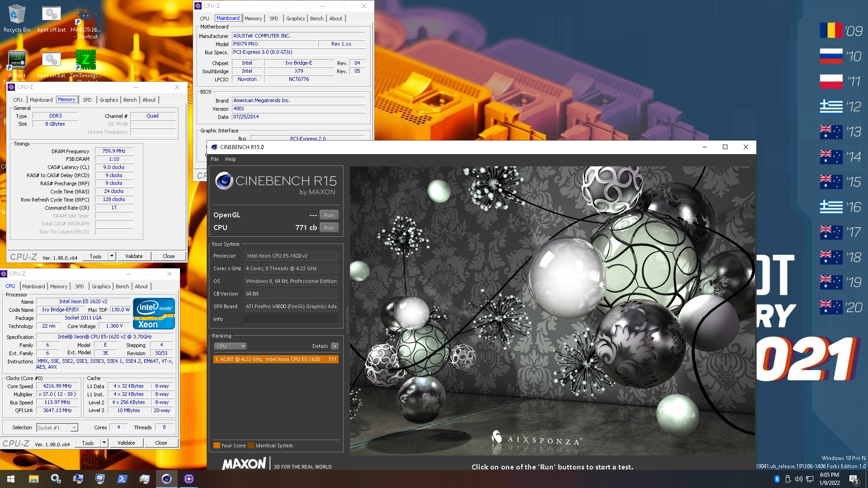Image resolution: width=868 pixels, height=488 pixels.
Task: Click the Core Voltage 1.360 V value
Action: (x=114, y=326)
